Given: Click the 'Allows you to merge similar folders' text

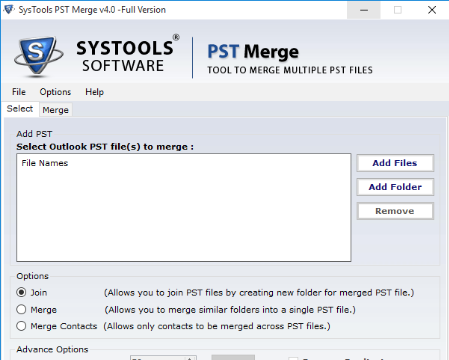Looking at the screenshot, I should (x=230, y=310).
